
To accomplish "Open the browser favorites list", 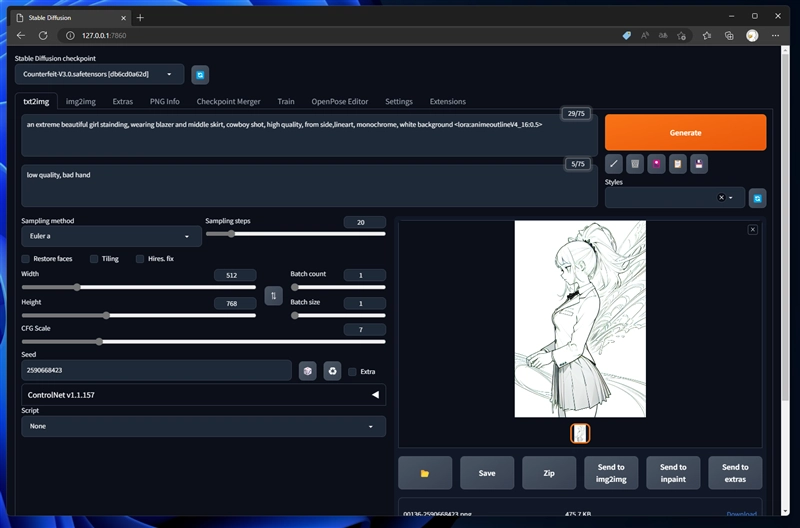I will pos(707,35).
